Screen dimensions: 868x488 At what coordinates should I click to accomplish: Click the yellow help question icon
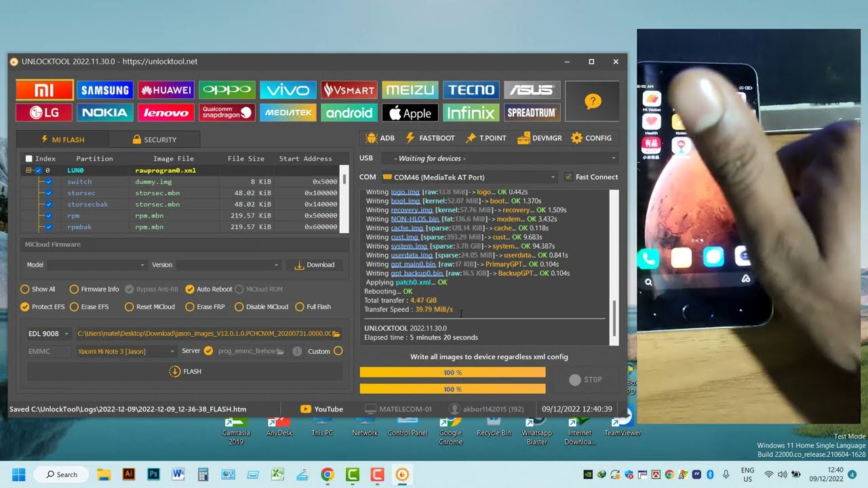[593, 101]
